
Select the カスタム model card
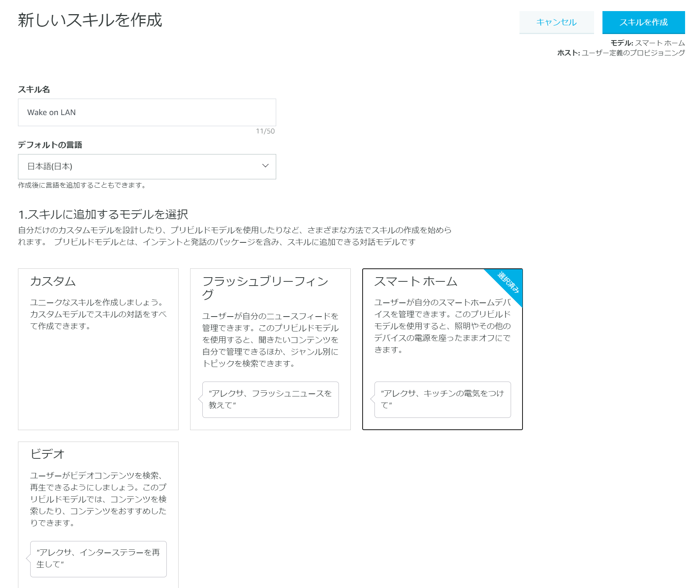point(98,349)
